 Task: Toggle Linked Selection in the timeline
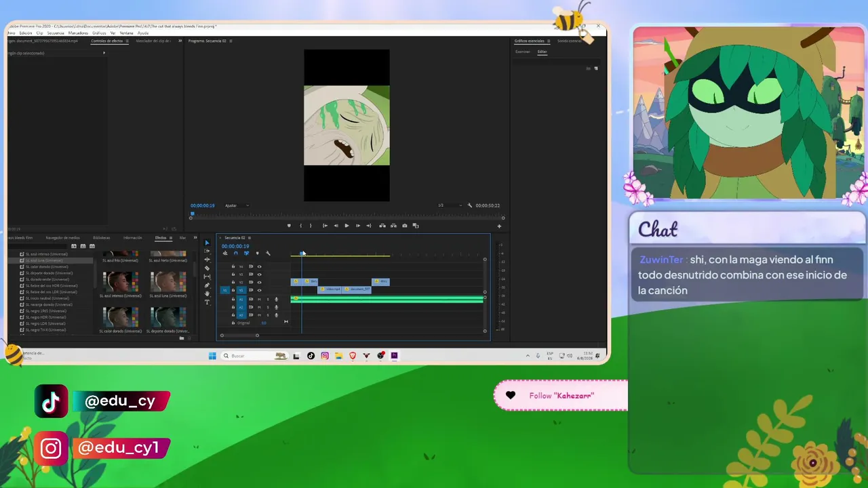[x=246, y=253]
